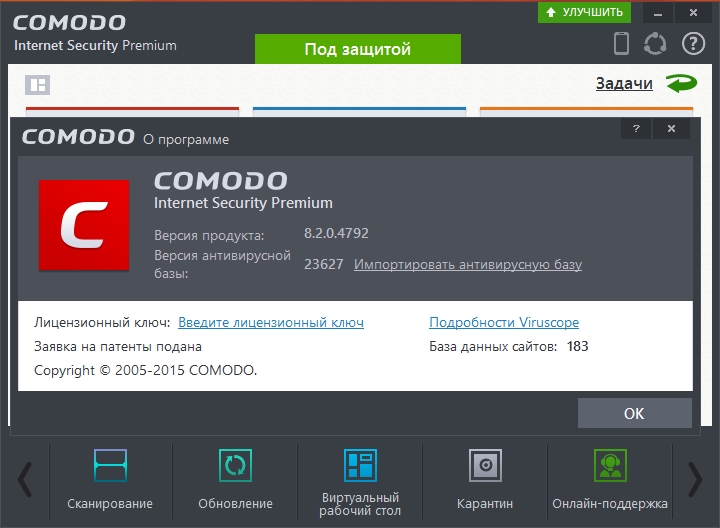Start Обновление from the bottom bar
Viewport: 720px width, 528px height.
click(235, 480)
